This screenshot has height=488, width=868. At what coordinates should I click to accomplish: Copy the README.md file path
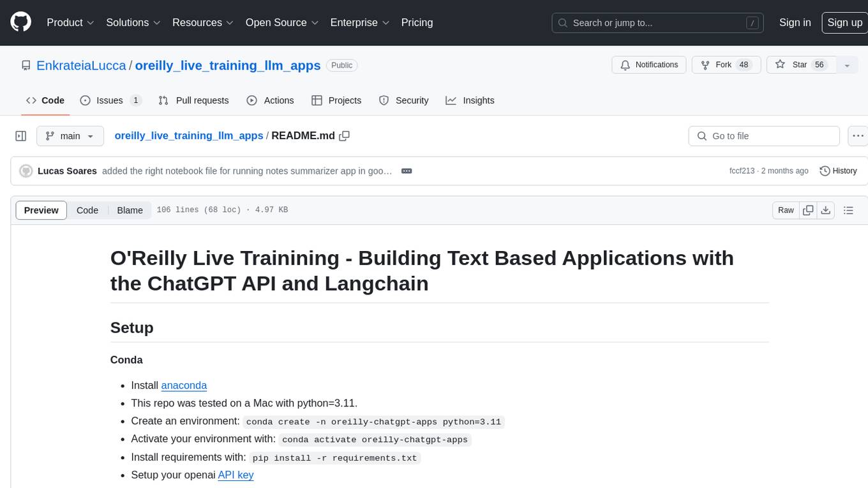(x=345, y=135)
